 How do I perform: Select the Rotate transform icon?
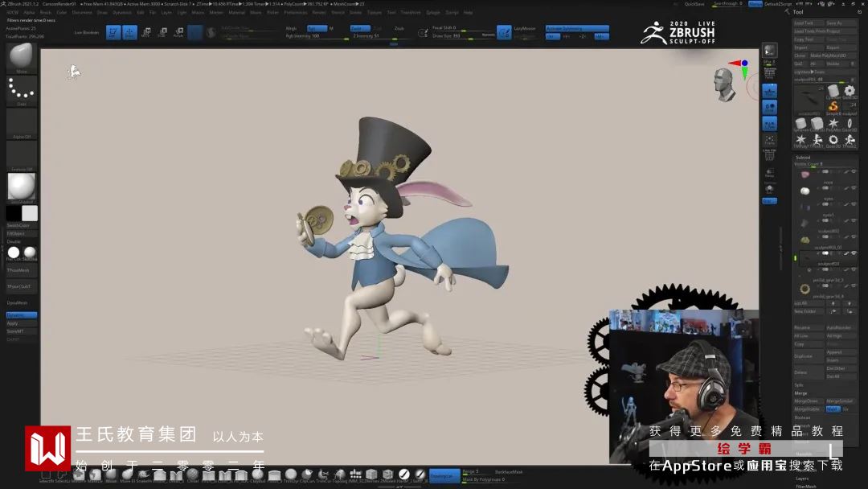coord(178,32)
